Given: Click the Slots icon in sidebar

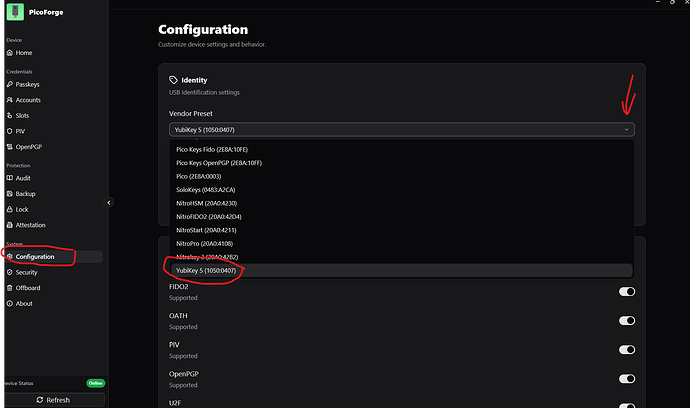Looking at the screenshot, I should (x=10, y=115).
